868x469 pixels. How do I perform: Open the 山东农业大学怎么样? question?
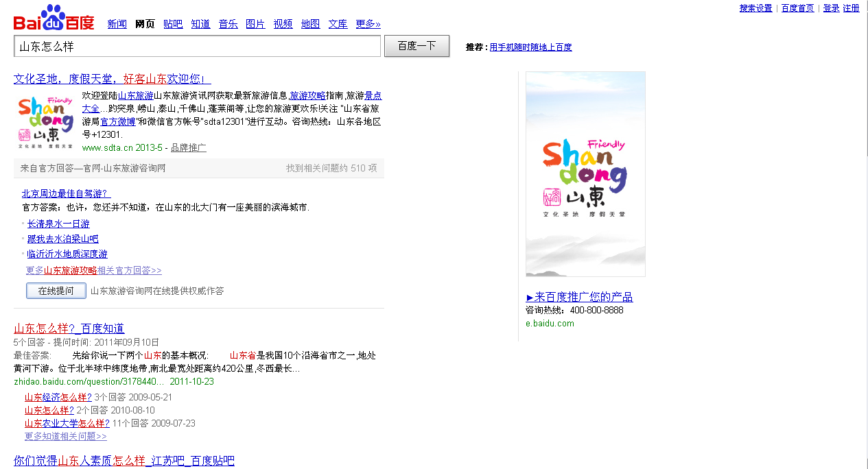tap(67, 424)
